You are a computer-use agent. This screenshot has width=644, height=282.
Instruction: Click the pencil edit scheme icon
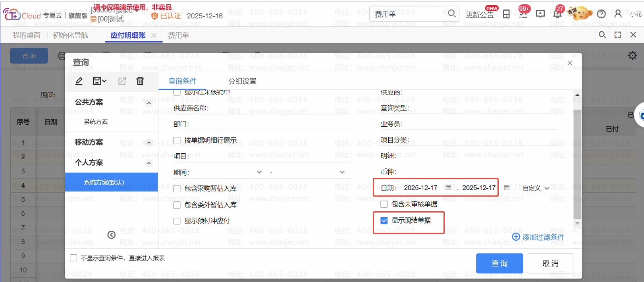click(79, 81)
